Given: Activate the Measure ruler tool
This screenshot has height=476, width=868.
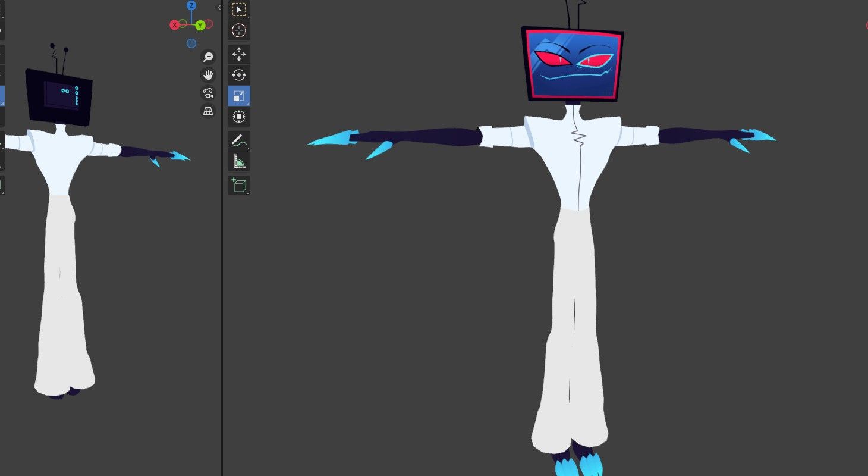Looking at the screenshot, I should (x=239, y=161).
